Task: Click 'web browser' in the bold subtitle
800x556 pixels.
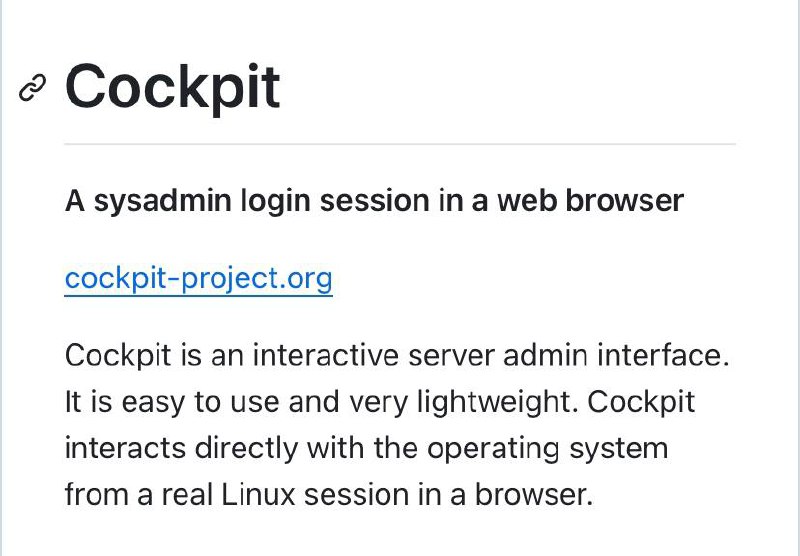Action: [x=590, y=200]
